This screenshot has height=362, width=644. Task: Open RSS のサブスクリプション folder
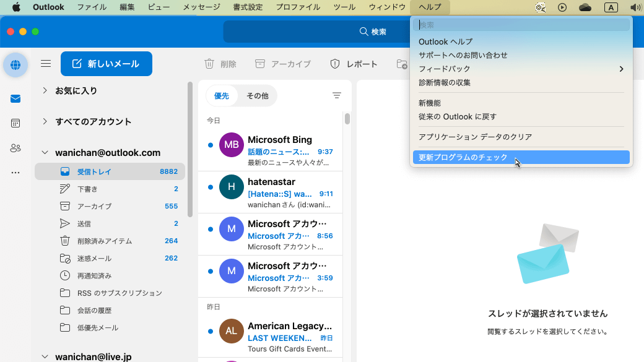[x=110, y=293]
